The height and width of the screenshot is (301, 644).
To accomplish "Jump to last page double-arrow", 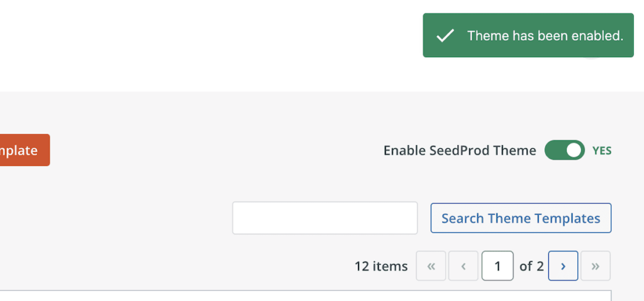I will (595, 266).
